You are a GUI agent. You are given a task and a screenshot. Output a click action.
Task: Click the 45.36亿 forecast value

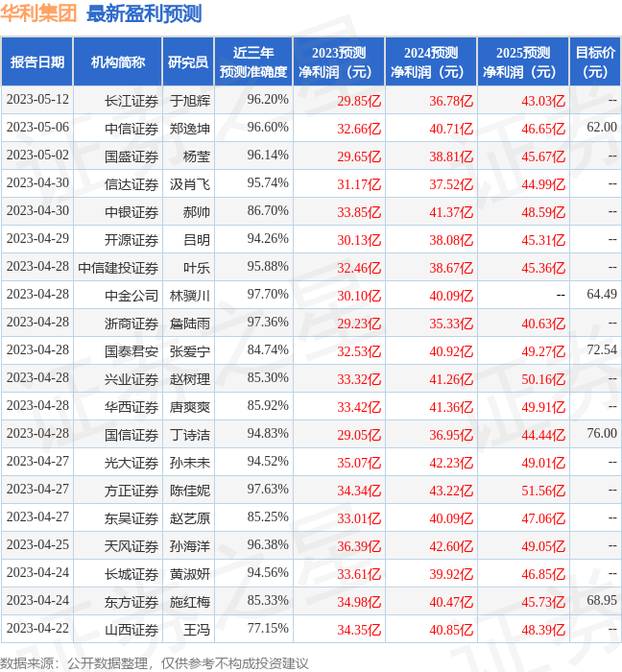point(543,268)
